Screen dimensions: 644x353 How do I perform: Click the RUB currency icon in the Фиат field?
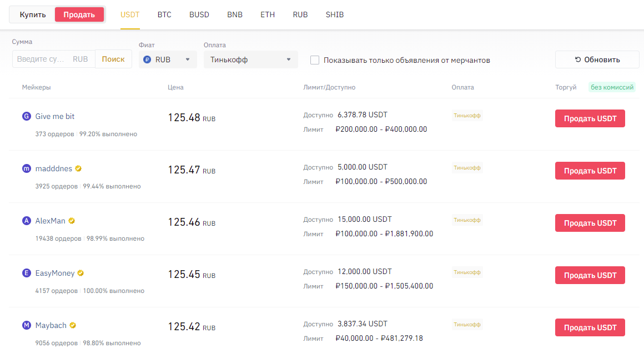[146, 59]
